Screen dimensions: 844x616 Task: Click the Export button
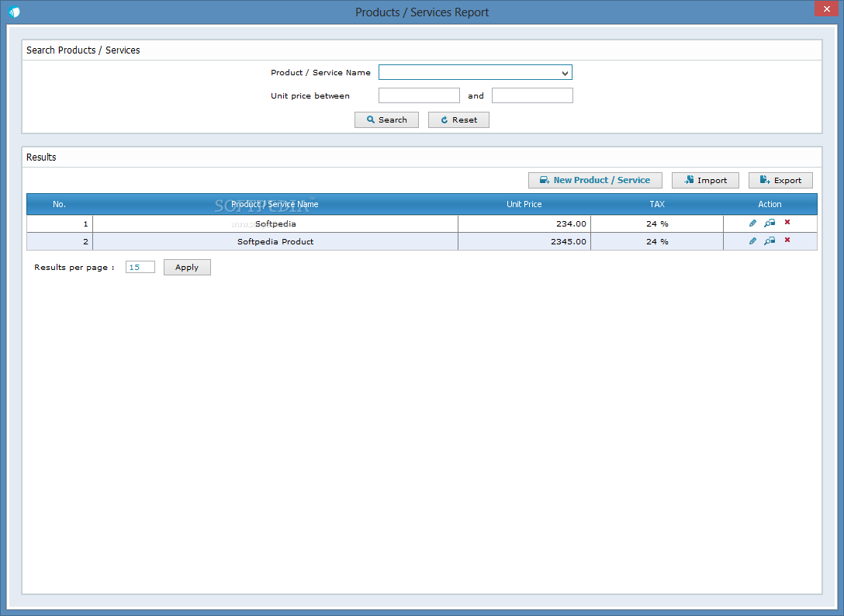tap(780, 180)
